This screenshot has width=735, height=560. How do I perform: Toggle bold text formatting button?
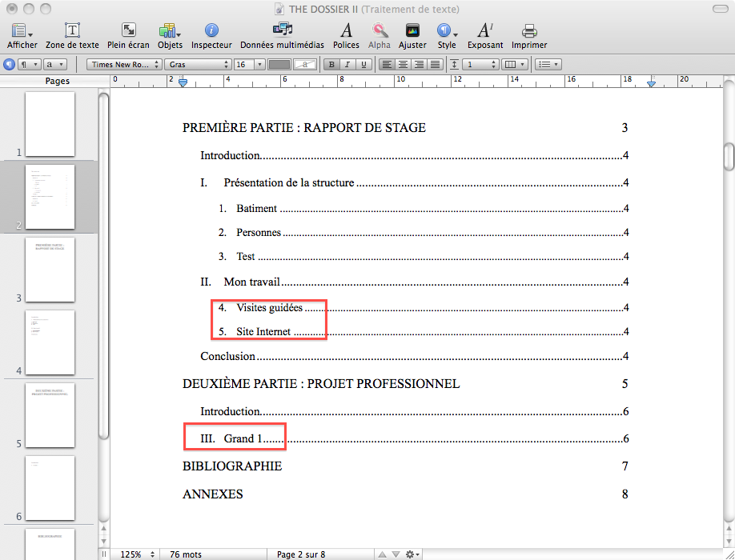(x=331, y=64)
